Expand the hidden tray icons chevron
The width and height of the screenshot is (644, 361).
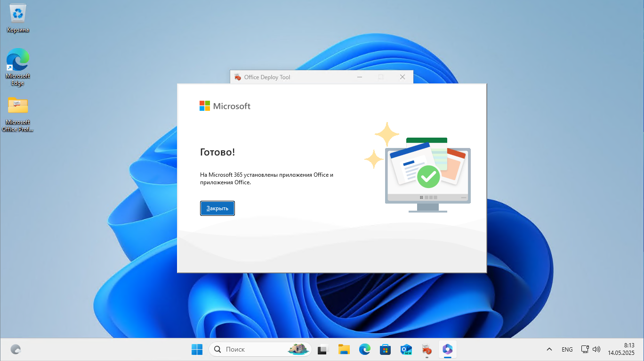coord(549,349)
